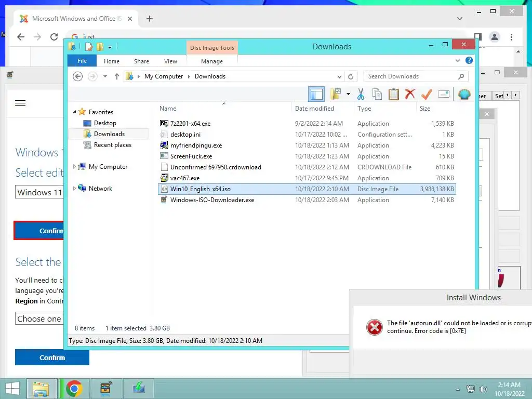
Task: Expand the My Computer tree node
Action: (74, 167)
